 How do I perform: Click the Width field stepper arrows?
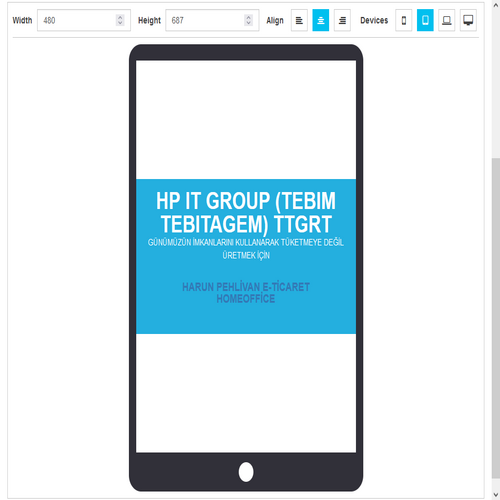120,20
